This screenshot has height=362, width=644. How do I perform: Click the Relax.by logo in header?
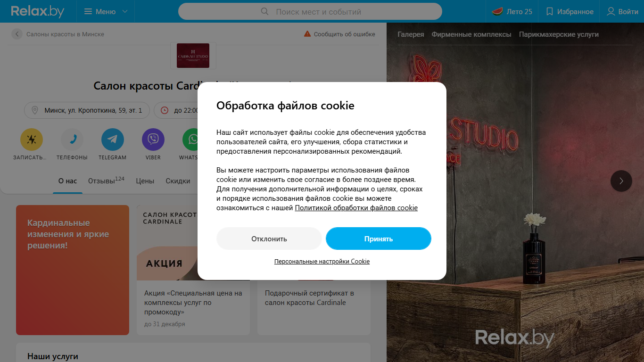coord(38,11)
